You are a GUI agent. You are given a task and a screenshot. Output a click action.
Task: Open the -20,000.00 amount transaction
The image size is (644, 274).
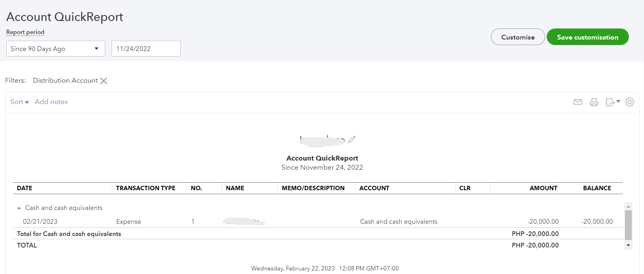(543, 222)
